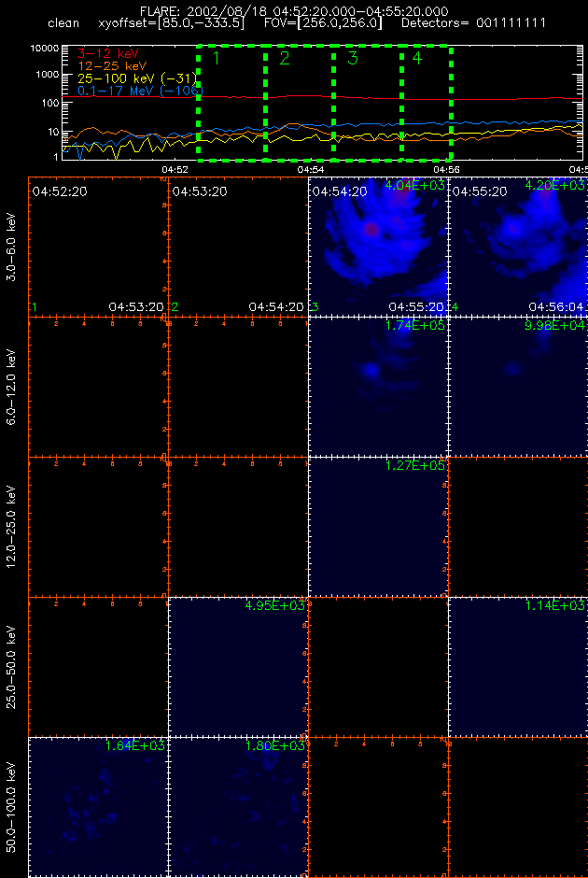
Task: Click peak value 1.64E+03 label
Action: coord(134,746)
